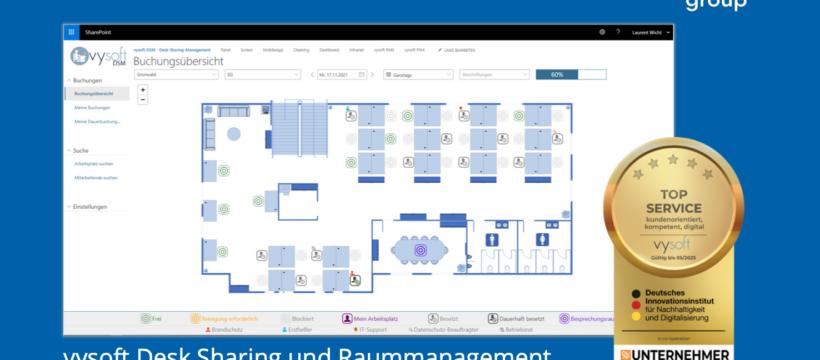This screenshot has width=820, height=360.
Task: Click the 60% occupancy progress bar
Action: pyautogui.click(x=571, y=75)
